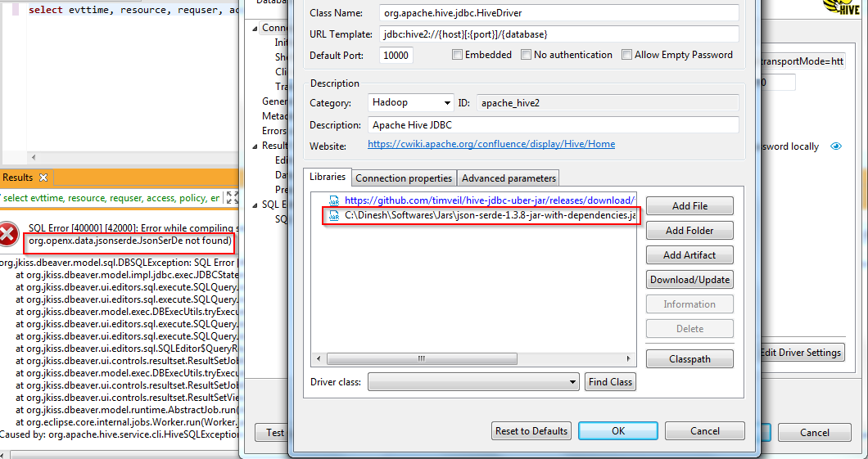Click the libraries list horizontal scrollbar
Screen dimensions: 868x459
(x=422, y=359)
